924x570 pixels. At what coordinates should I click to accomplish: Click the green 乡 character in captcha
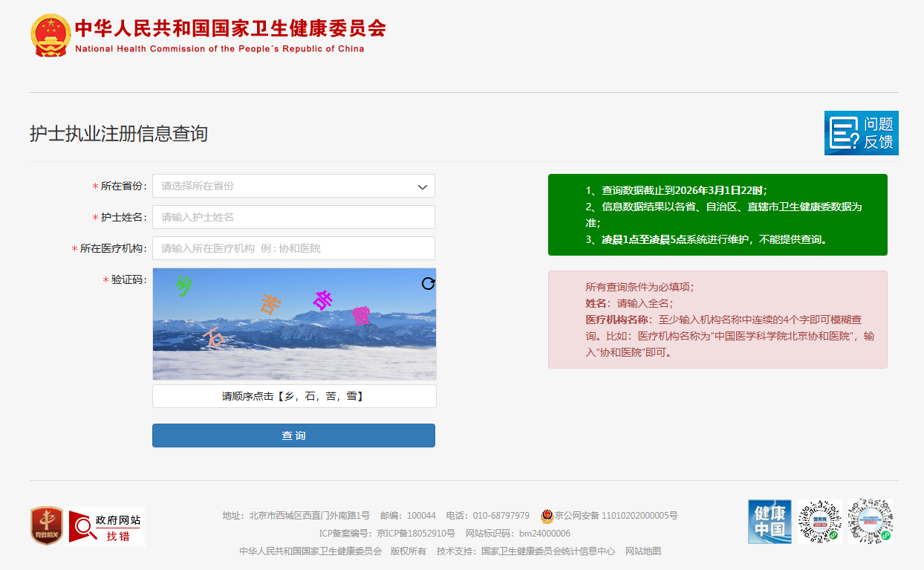pyautogui.click(x=183, y=285)
